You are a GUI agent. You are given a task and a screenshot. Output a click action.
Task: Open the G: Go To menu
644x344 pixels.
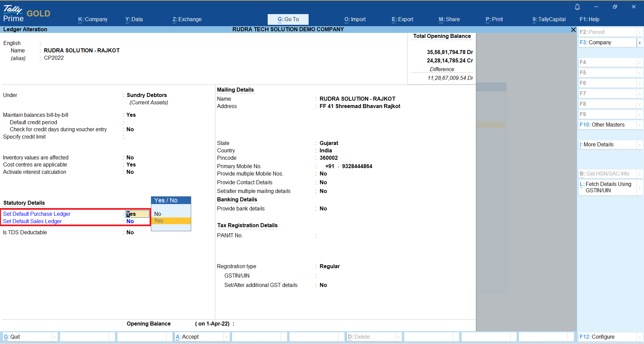pyautogui.click(x=288, y=19)
